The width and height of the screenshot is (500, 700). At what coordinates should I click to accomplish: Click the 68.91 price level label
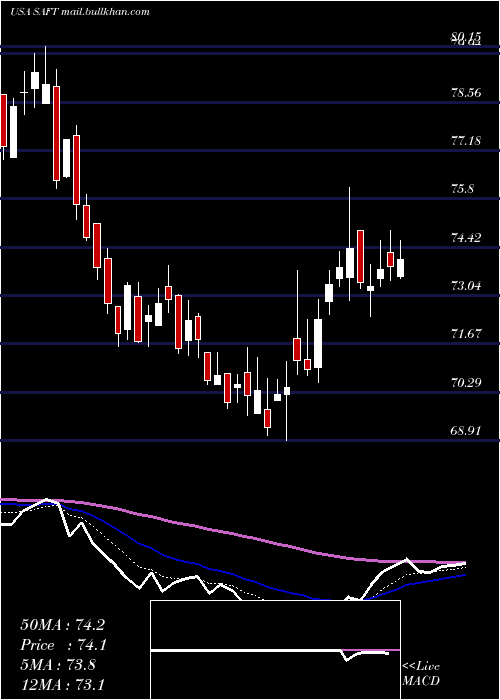click(x=466, y=431)
